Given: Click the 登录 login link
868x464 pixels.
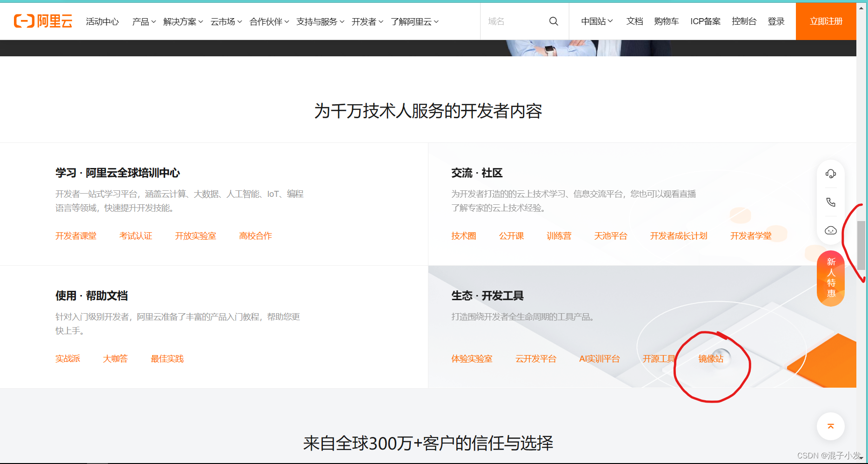Looking at the screenshot, I should click(x=776, y=21).
